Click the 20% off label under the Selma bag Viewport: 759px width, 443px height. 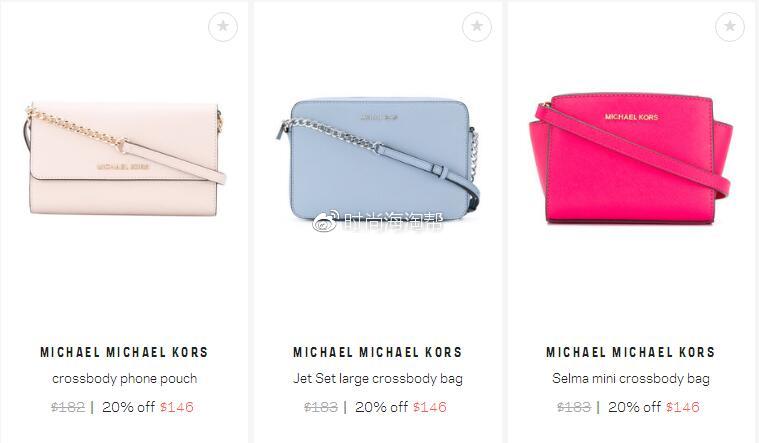click(635, 407)
